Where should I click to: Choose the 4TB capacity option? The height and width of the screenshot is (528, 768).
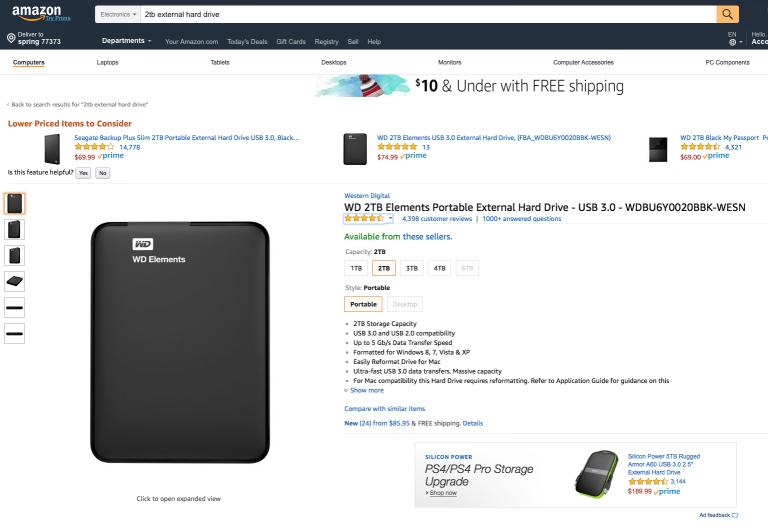439,268
